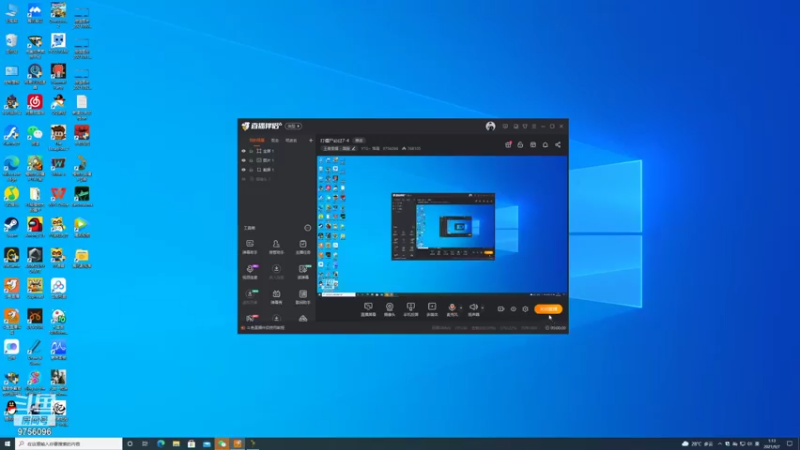
Task: Click the orange start streaming button
Action: coord(548,309)
